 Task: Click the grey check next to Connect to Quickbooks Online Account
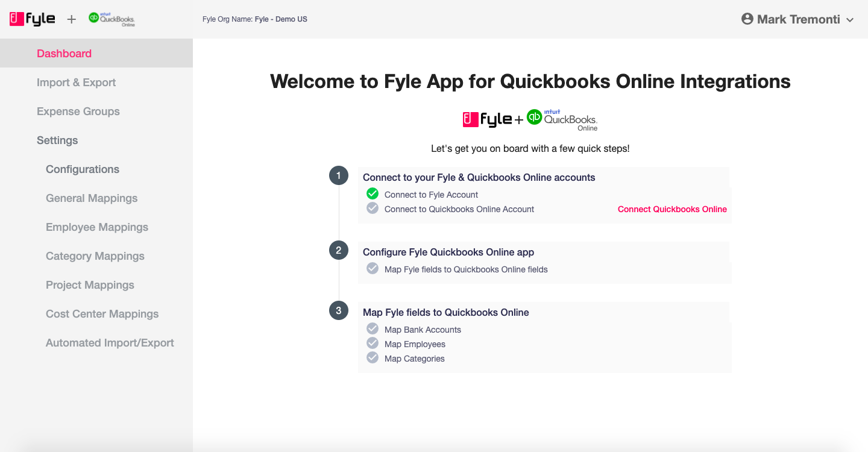[373, 208]
